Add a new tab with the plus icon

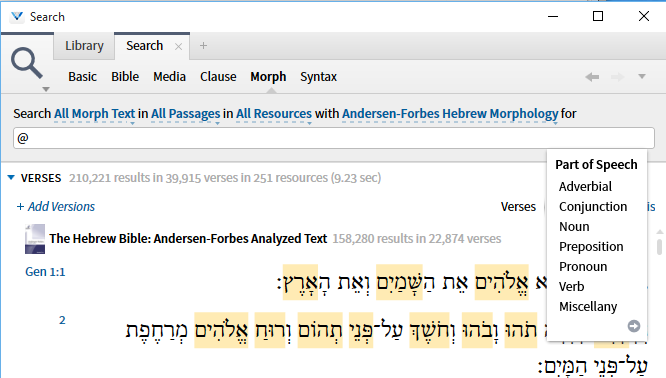(x=203, y=45)
